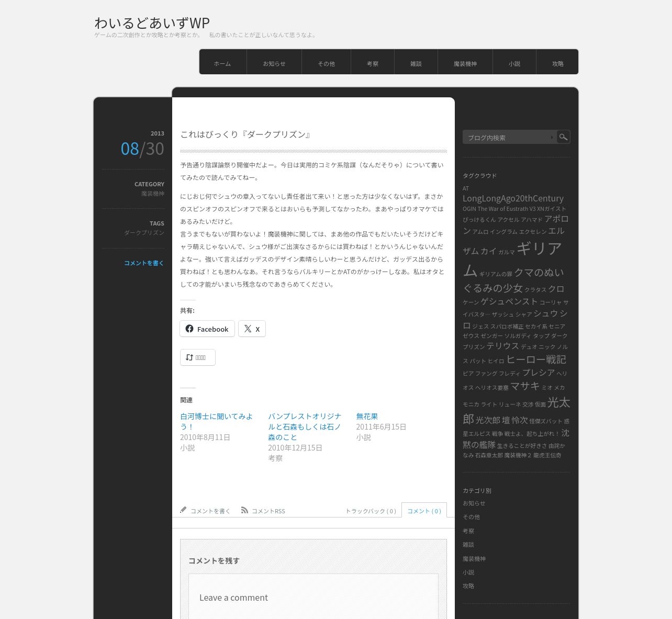Click 攻略 under カテゴリ別
The width and height of the screenshot is (672, 619).
tap(468, 586)
